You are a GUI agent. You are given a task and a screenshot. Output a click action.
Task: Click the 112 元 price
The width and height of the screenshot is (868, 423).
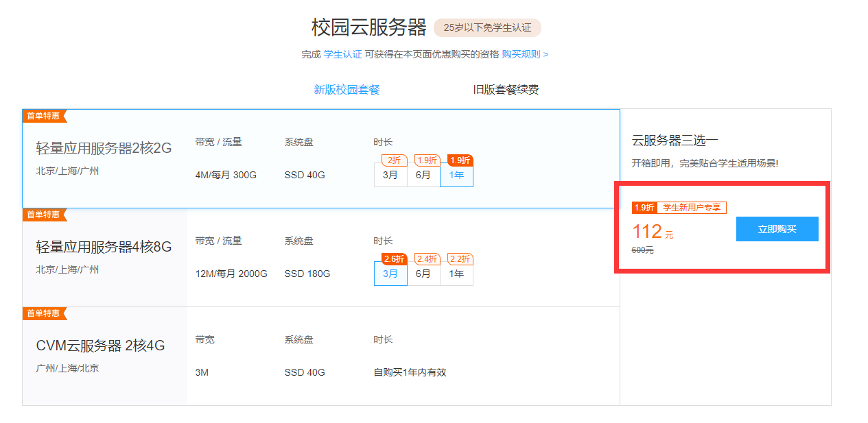pos(653,231)
